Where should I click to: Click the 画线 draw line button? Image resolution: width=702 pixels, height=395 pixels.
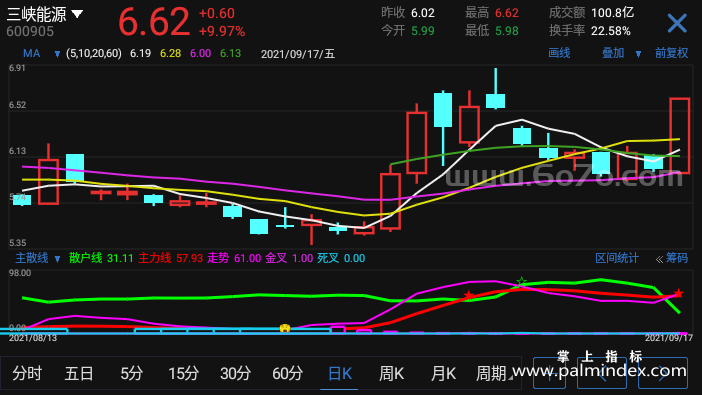click(559, 53)
